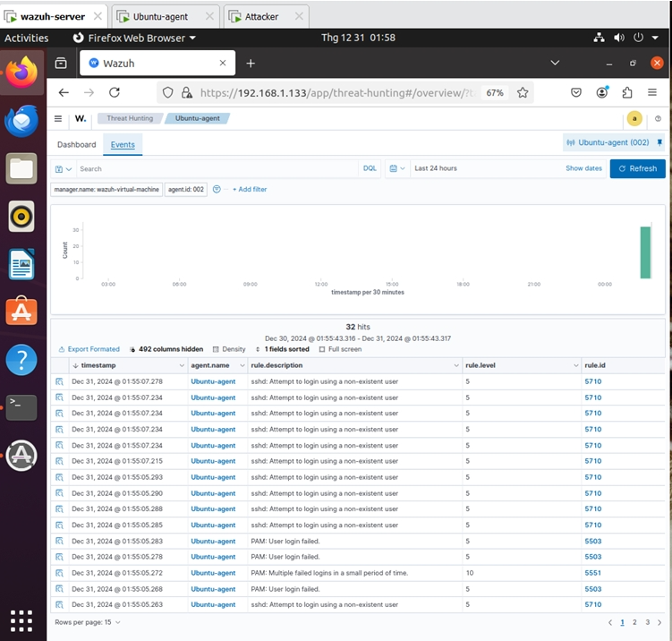Open the Wazuh help icon

(658, 119)
